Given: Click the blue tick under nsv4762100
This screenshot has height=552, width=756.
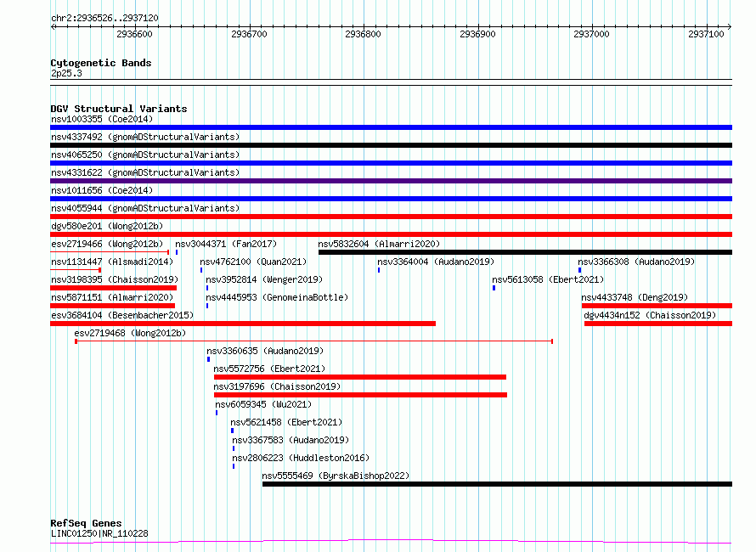Looking at the screenshot, I should [201, 270].
